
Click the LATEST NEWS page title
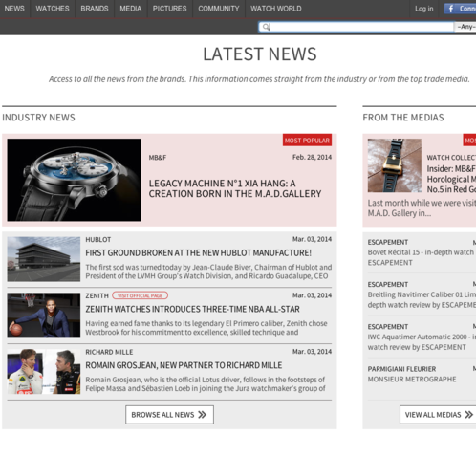[x=260, y=54]
